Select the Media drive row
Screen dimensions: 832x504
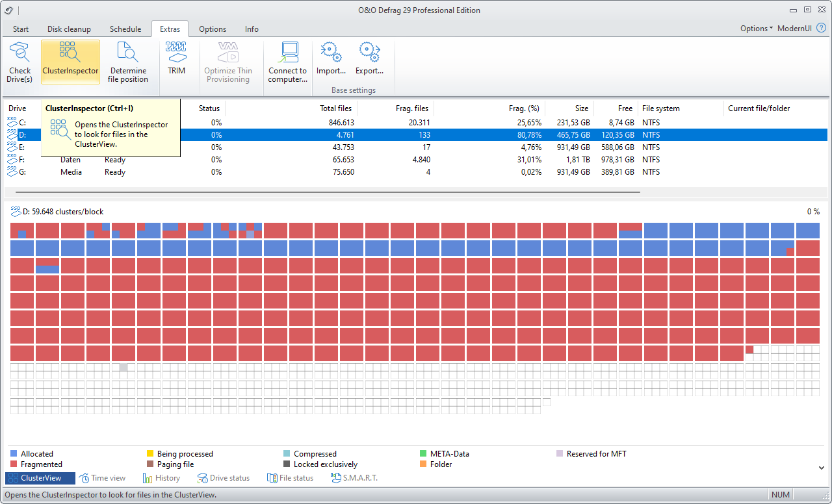coord(416,171)
